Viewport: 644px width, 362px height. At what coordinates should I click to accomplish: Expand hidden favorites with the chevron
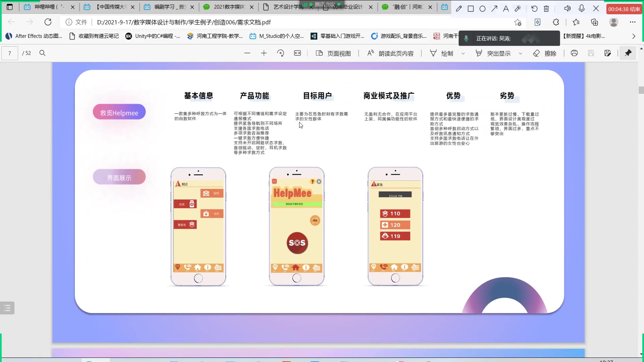tap(634, 36)
